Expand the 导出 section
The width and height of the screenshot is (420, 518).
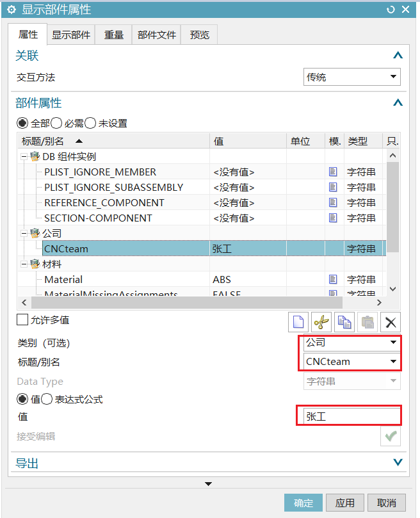pyautogui.click(x=398, y=462)
